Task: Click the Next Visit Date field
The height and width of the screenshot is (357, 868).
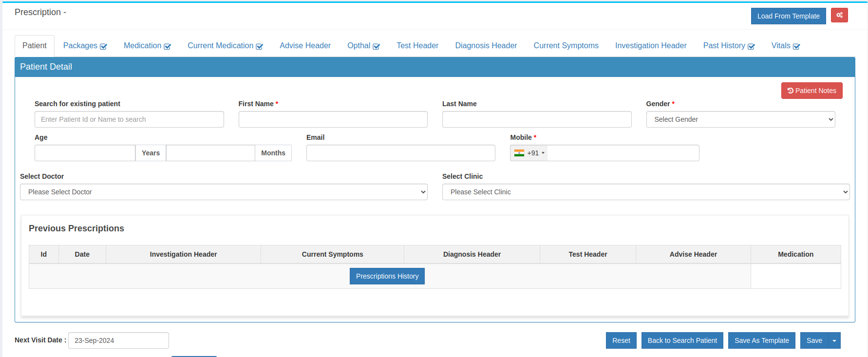Action: pyautogui.click(x=118, y=340)
